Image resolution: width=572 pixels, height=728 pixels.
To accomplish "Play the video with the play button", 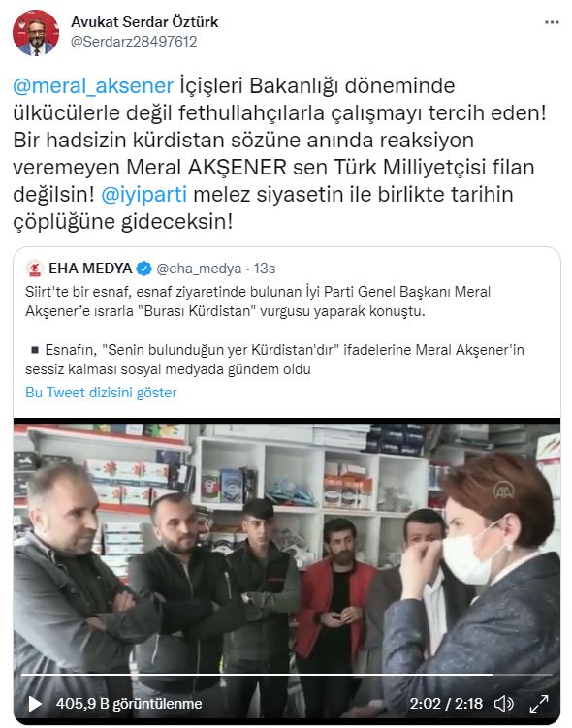I will pyautogui.click(x=35, y=704).
